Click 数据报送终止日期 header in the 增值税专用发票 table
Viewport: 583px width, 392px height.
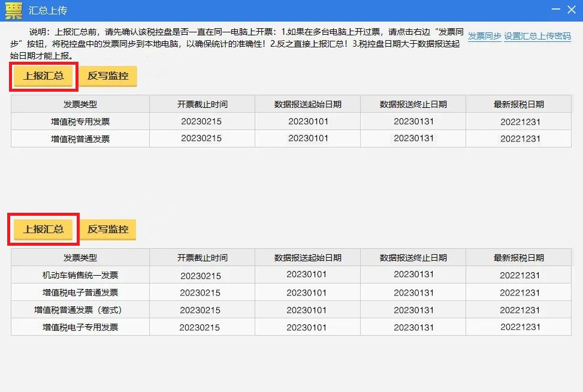(x=413, y=104)
